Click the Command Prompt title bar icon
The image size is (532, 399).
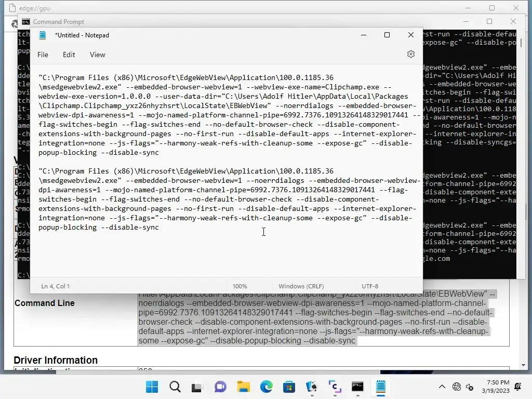tap(26, 22)
